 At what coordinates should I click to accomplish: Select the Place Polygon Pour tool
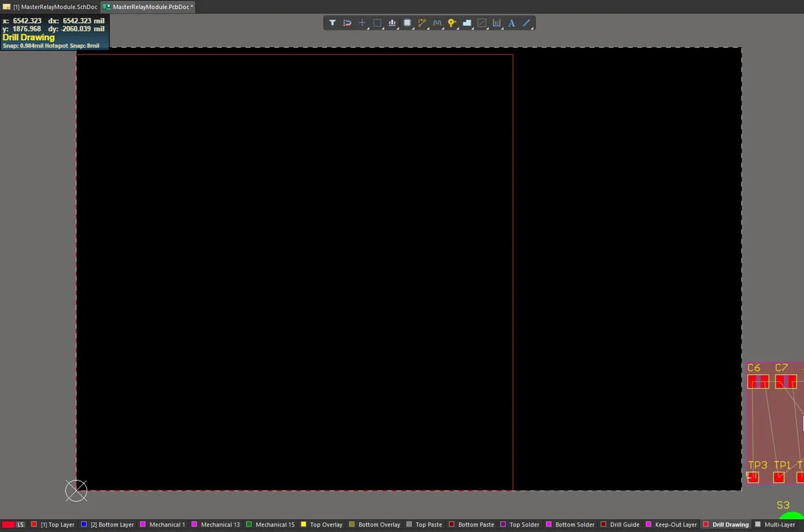click(466, 23)
